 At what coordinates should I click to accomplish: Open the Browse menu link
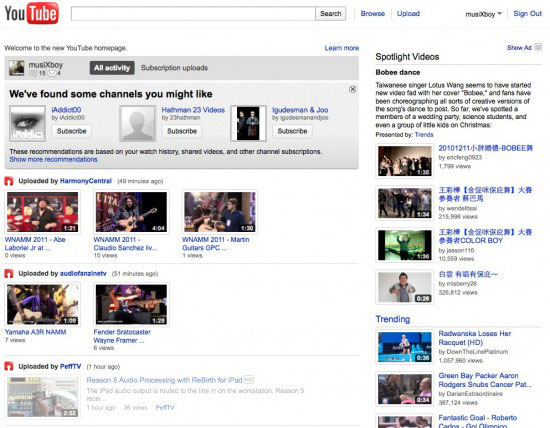point(373,14)
